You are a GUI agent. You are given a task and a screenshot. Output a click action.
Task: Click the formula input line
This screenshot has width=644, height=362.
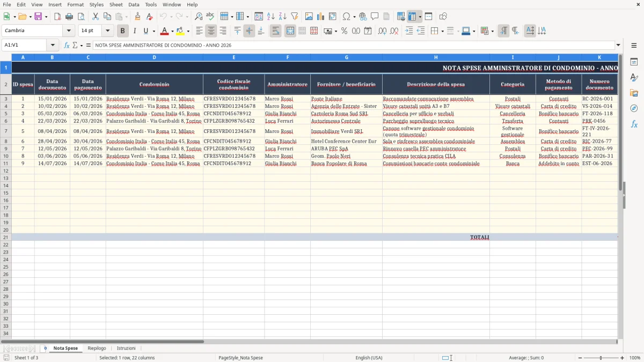click(354, 45)
